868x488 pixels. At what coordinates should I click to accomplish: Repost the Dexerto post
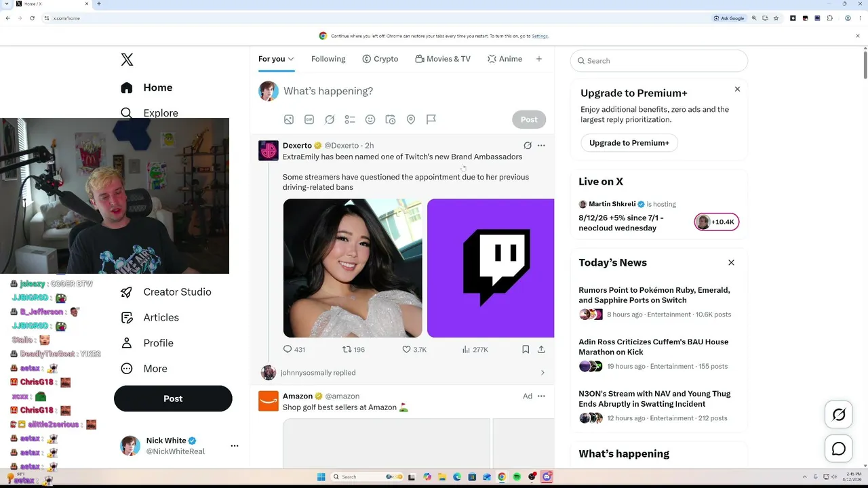pos(353,350)
